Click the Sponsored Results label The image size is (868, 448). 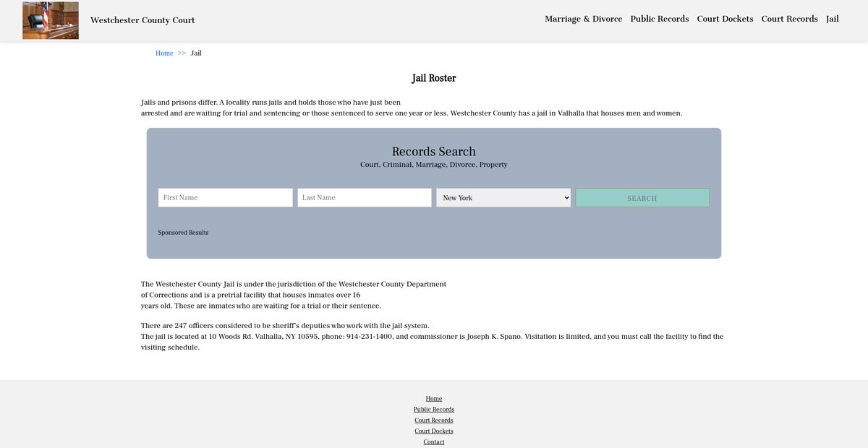click(183, 233)
